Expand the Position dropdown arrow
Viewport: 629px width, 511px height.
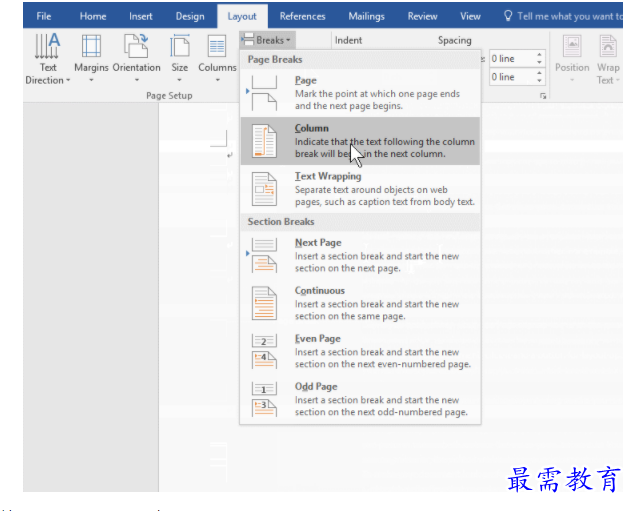(572, 80)
